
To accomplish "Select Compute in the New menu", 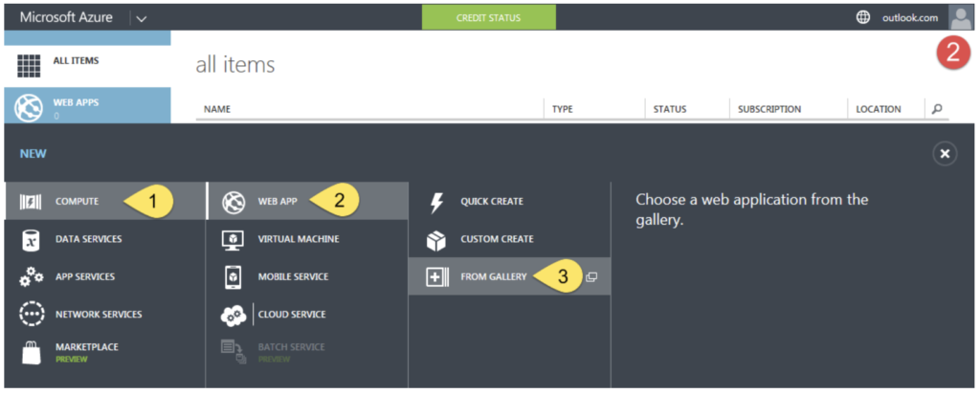I will click(105, 201).
